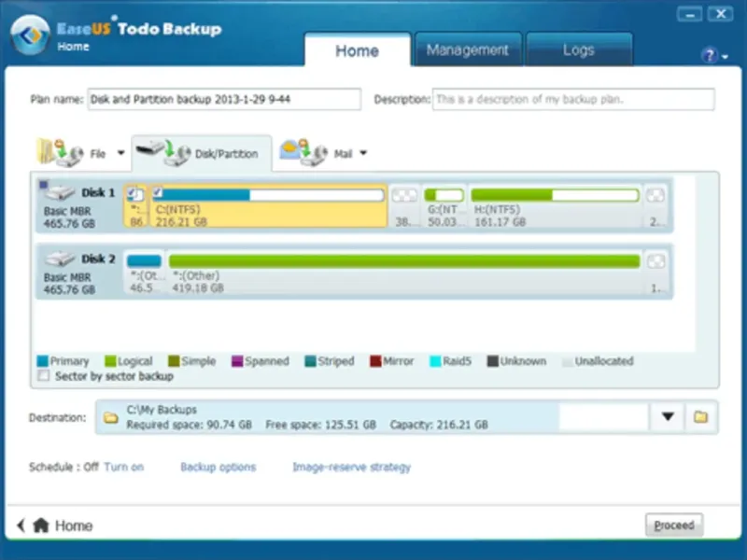Select the last unallocated partition on Disk 1
Image resolution: width=747 pixels, height=560 pixels.
[x=656, y=206]
